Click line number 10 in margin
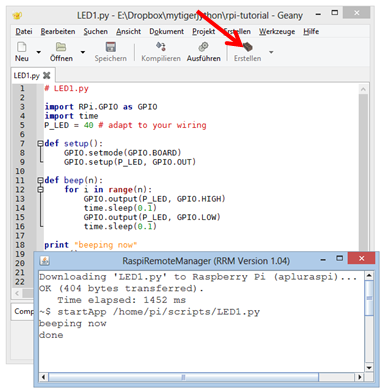Image resolution: width=386 pixels, height=391 pixels. (20, 171)
